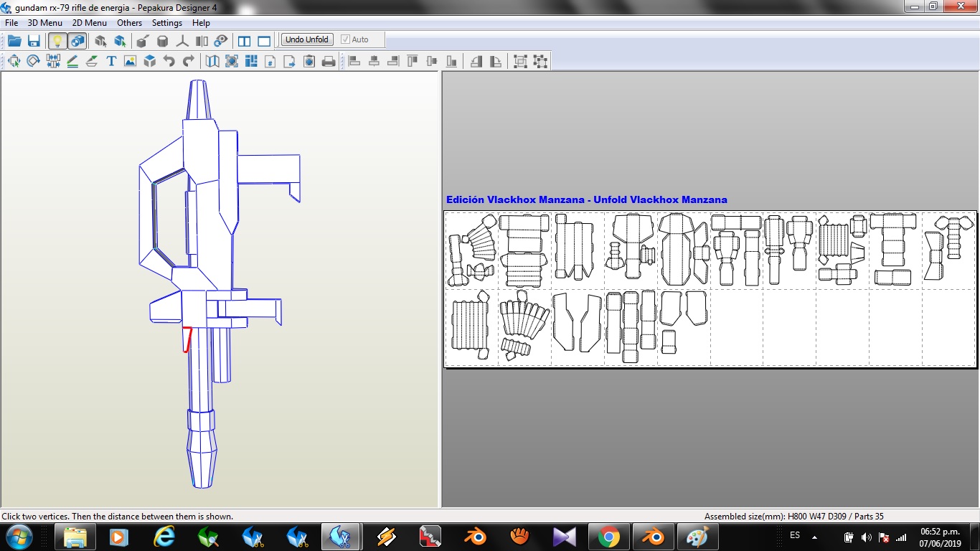This screenshot has width=980, height=551.
Task: Open the Others menu
Action: click(130, 23)
